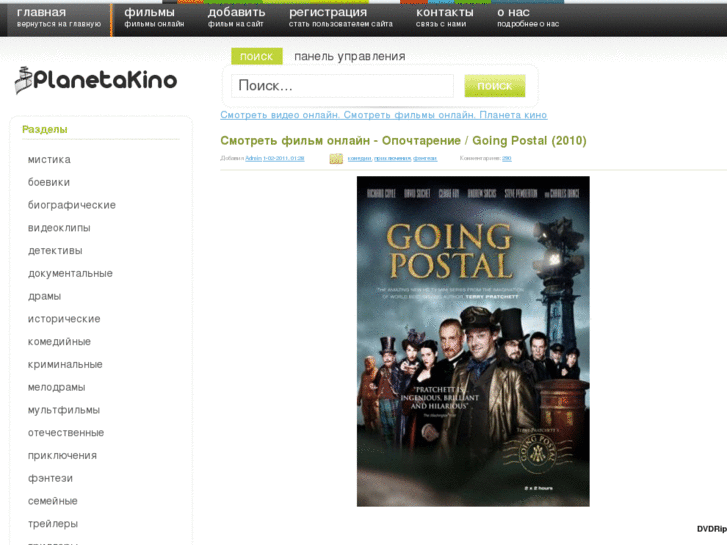727x545 pixels.
Task: Select мультфильмы in the sidebar
Action: (x=64, y=410)
